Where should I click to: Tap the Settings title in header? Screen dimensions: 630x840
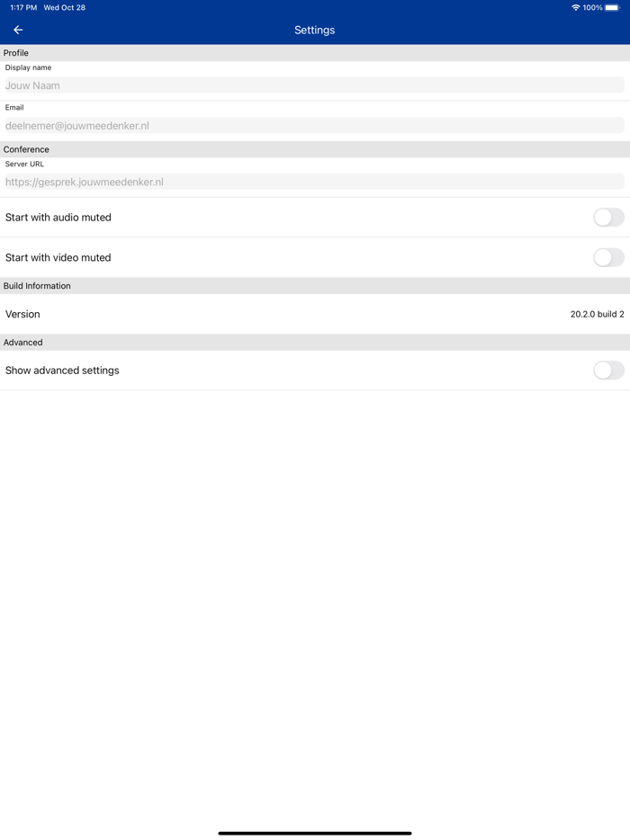coord(314,30)
